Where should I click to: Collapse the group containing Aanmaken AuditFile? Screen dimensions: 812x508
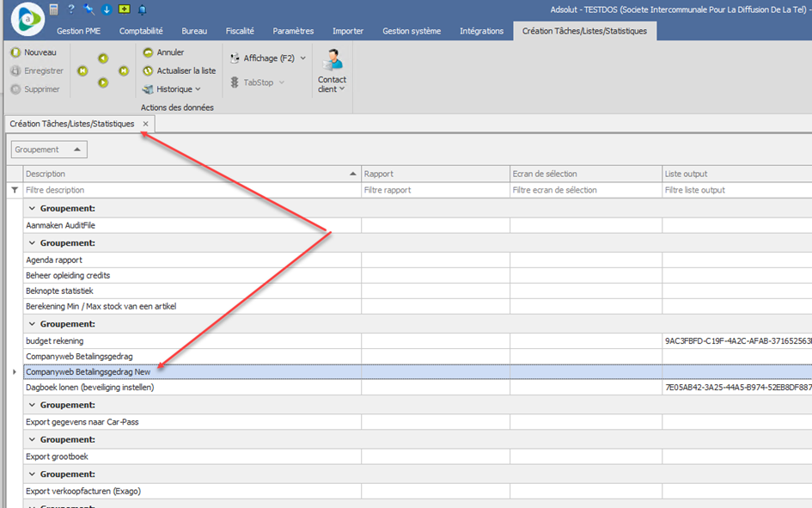pos(32,208)
